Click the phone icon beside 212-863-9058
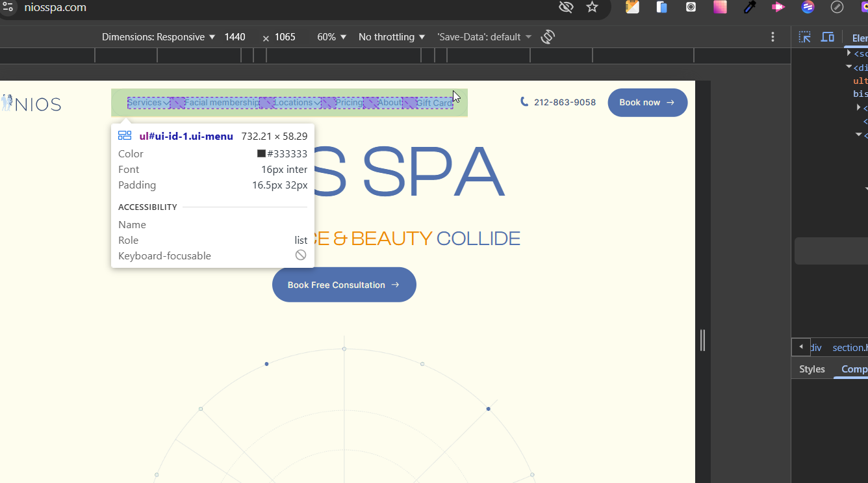The height and width of the screenshot is (483, 868). (x=524, y=102)
